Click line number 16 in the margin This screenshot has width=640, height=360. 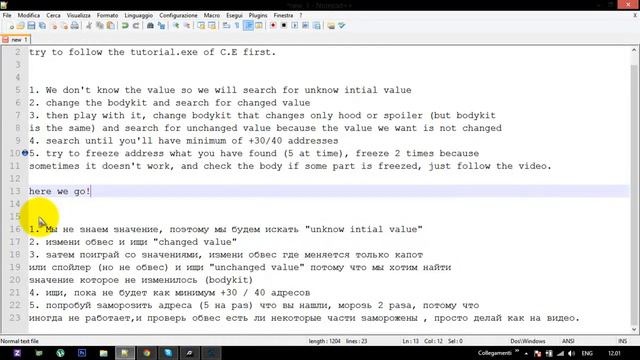(x=15, y=229)
